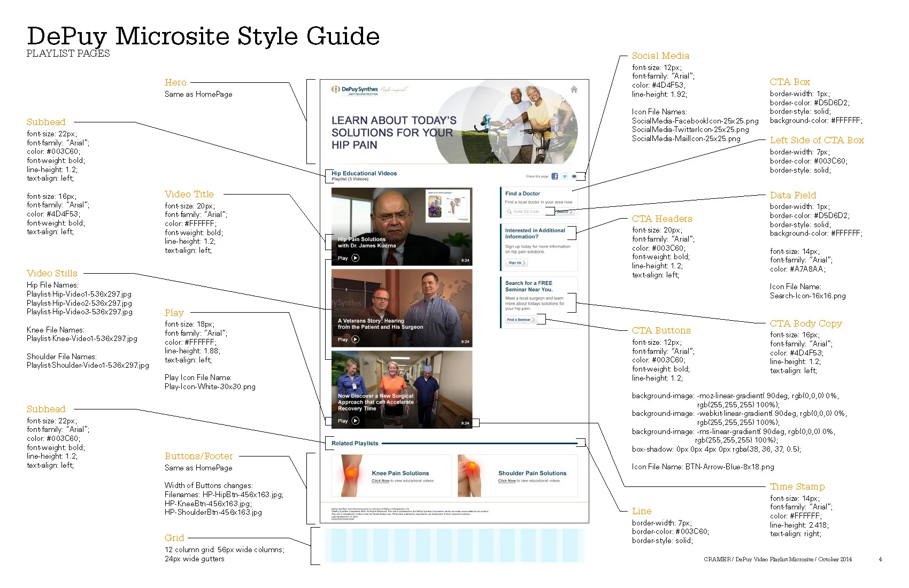Click the 'Share this page' label
This screenshot has height=588, width=909.
pos(537,176)
